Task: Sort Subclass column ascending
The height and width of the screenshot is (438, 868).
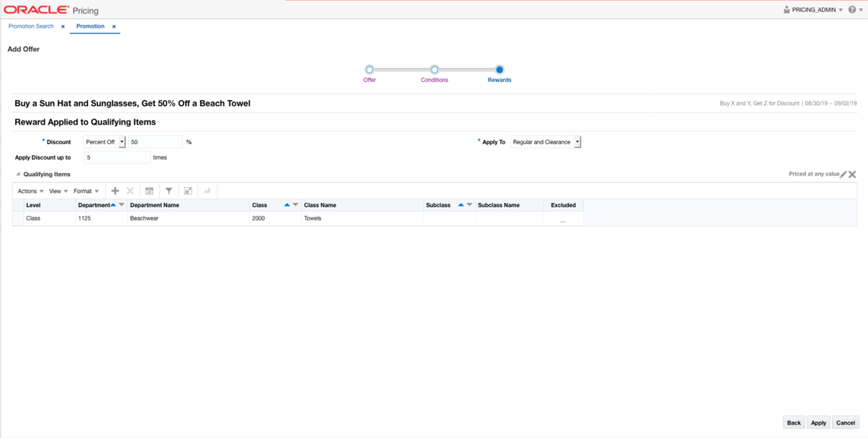Action: [461, 204]
